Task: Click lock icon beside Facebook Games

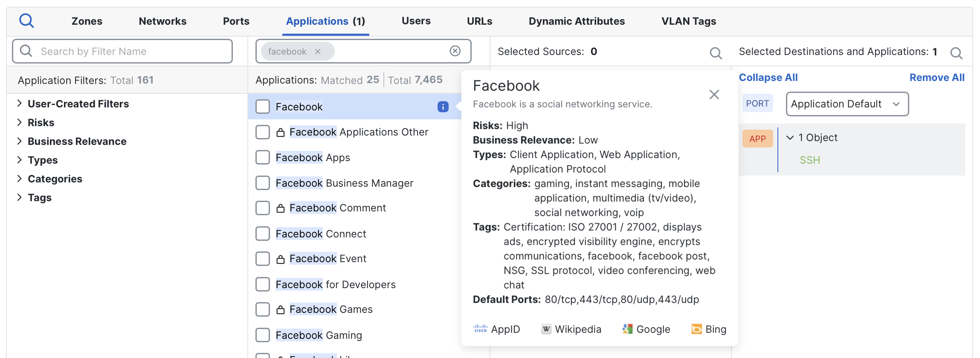Action: (x=280, y=310)
